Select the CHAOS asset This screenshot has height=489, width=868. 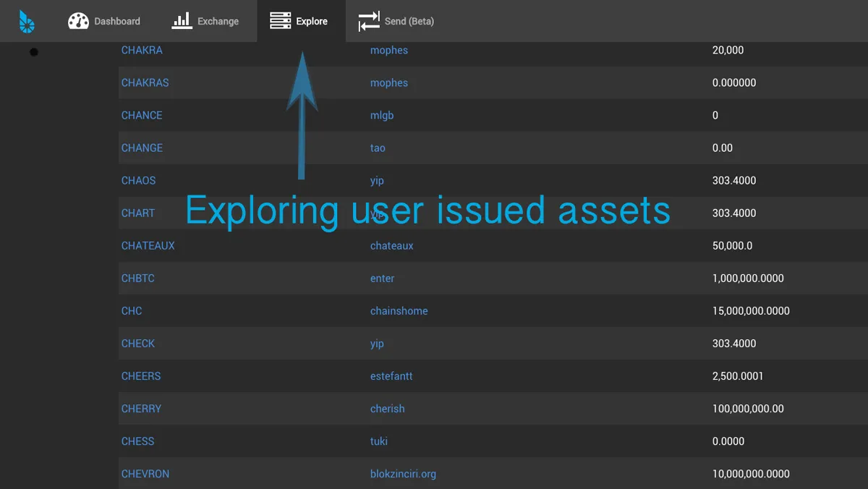(x=138, y=180)
